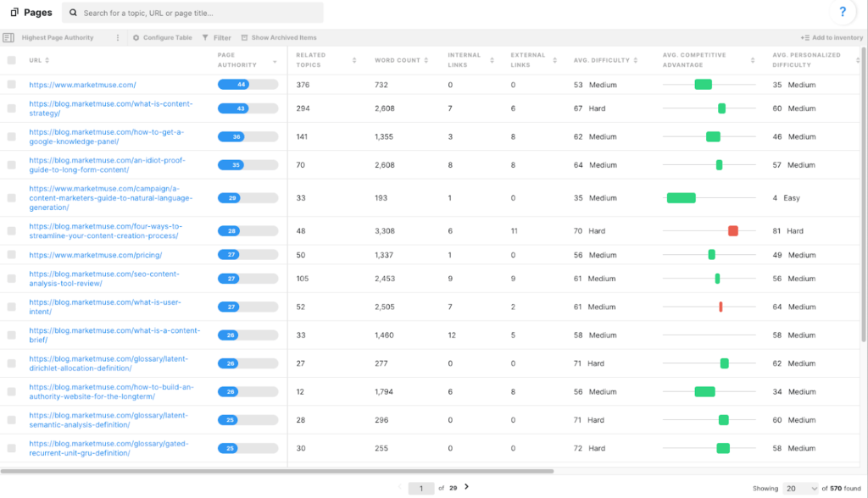Screen dimensions: 868x498
Task: Click the Filter funnel icon
Action: 205,37
